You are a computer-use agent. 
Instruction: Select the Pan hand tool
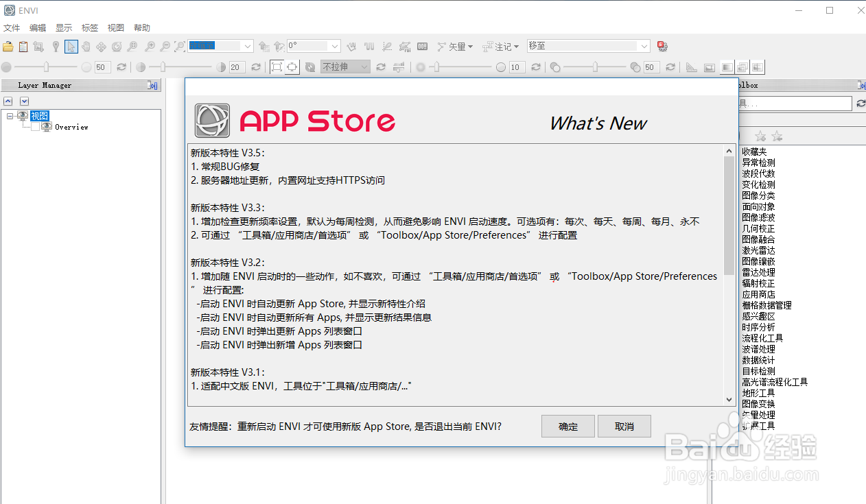tap(86, 46)
